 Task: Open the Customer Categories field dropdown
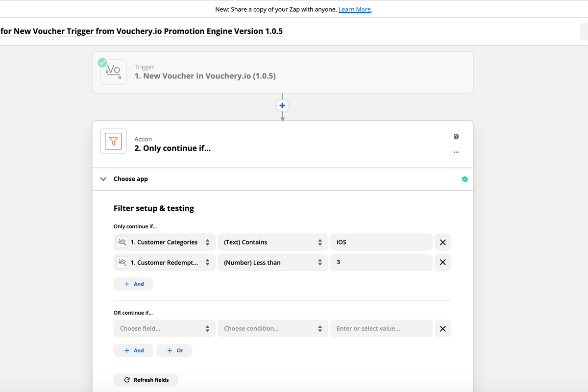pos(165,242)
